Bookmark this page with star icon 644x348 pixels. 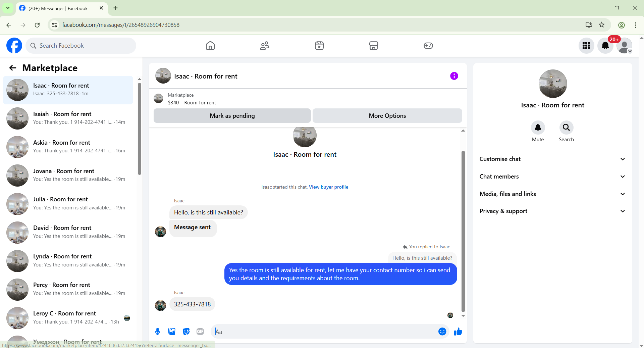[602, 25]
